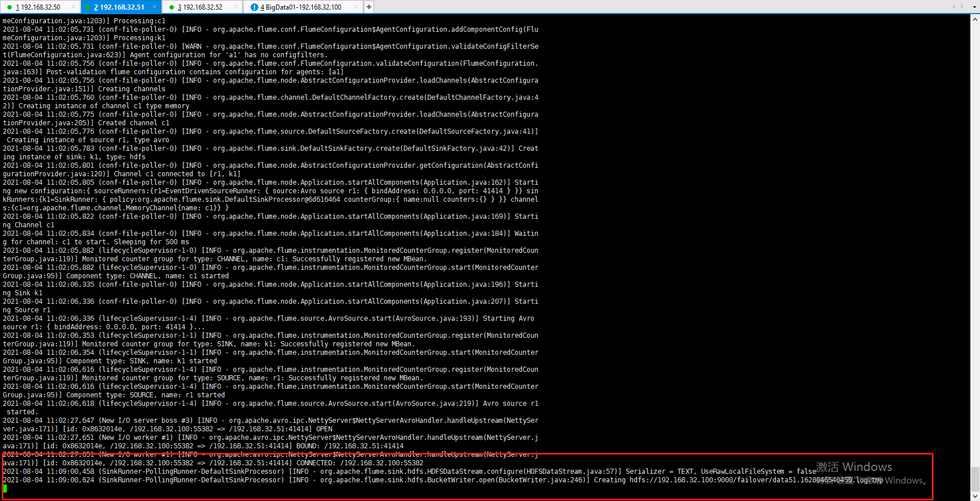Close the 192.168.32.51 session tab
The width and height of the screenshot is (980, 501).
155,7
